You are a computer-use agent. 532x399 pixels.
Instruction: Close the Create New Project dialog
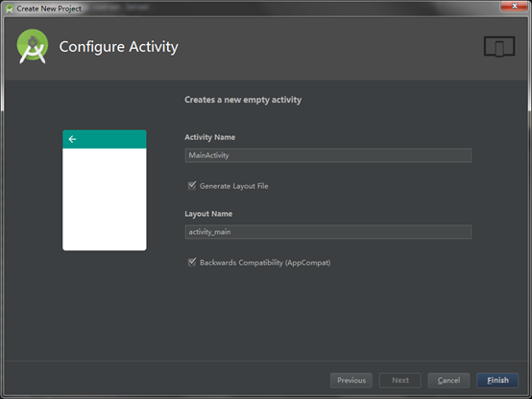point(515,6)
